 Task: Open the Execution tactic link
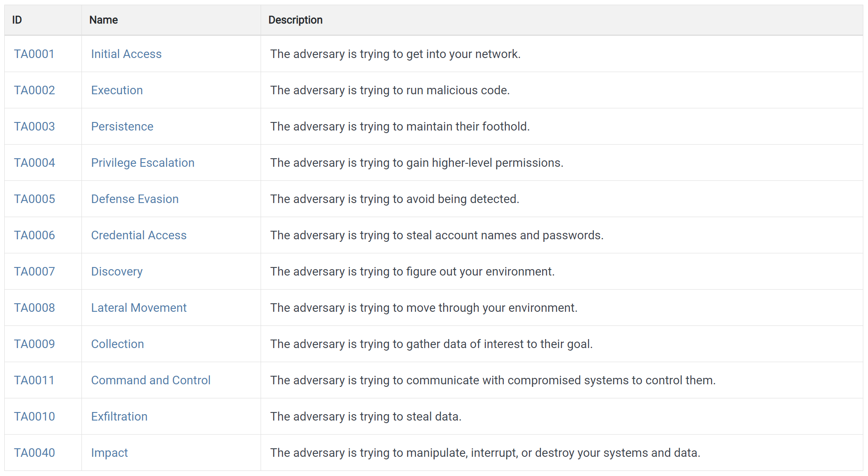click(x=117, y=90)
